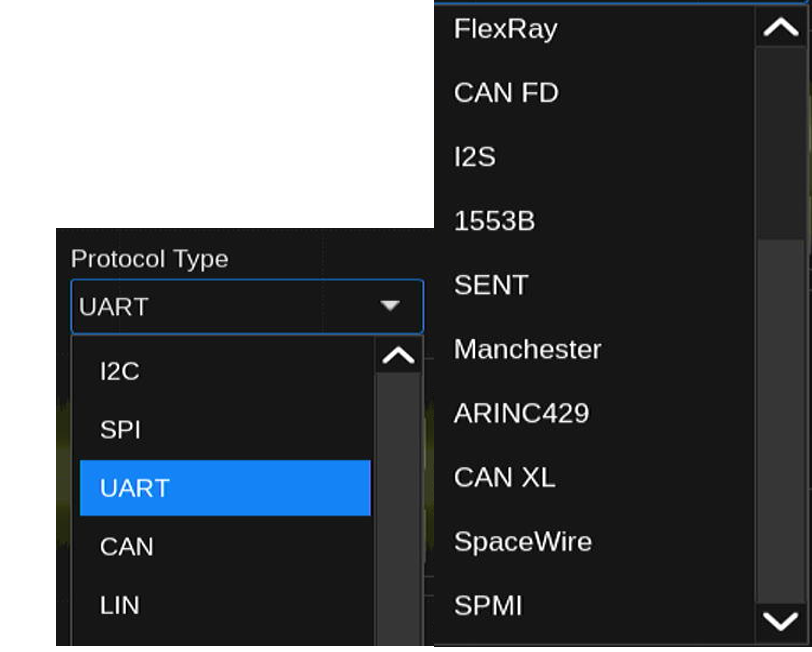
Task: Select I2C from the protocol list
Action: click(120, 372)
